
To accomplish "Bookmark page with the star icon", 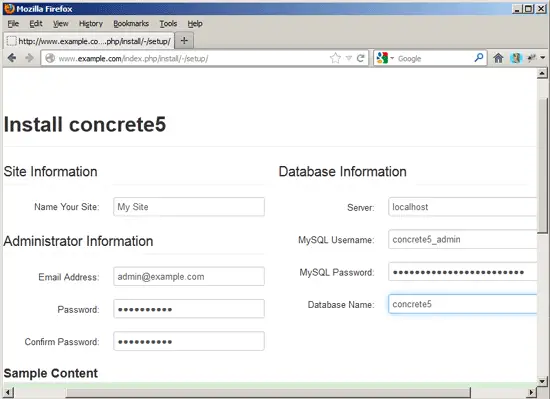I will tap(335, 58).
